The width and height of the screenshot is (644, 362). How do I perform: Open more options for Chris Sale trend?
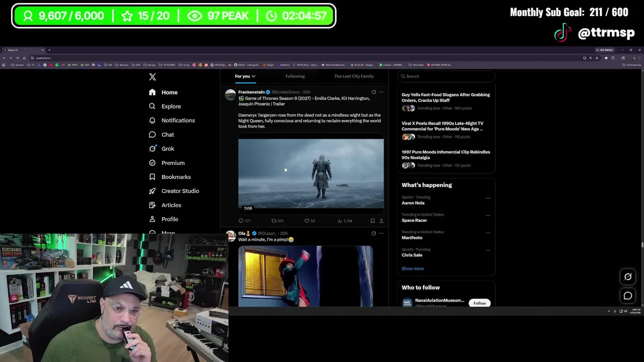(x=488, y=250)
